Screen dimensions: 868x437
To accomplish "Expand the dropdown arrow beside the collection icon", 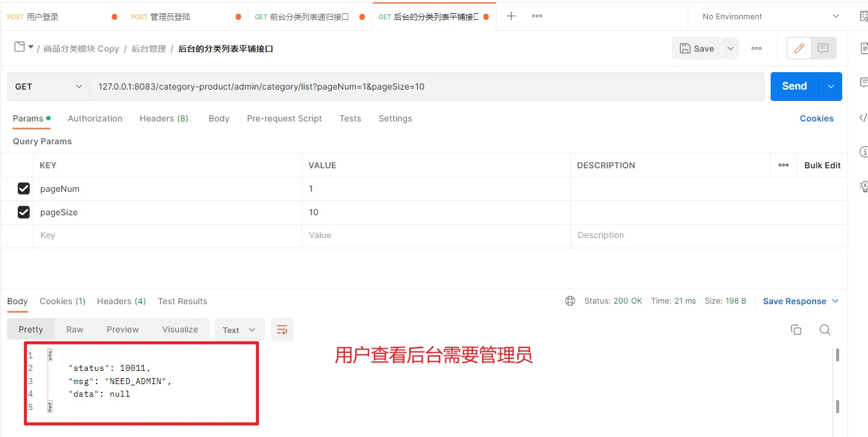I will (x=31, y=47).
